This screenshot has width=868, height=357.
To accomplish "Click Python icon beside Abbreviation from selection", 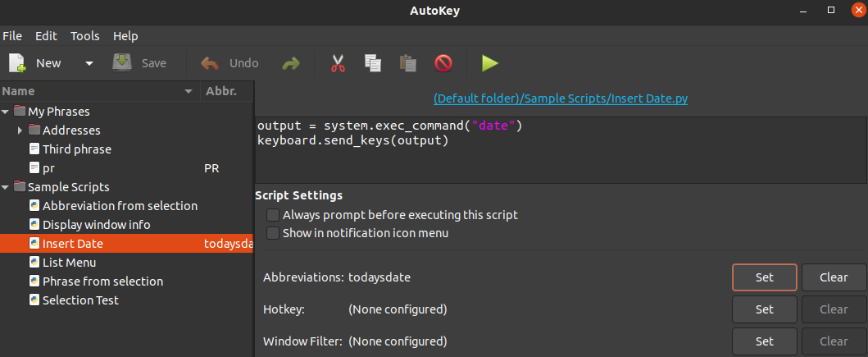I will [34, 206].
